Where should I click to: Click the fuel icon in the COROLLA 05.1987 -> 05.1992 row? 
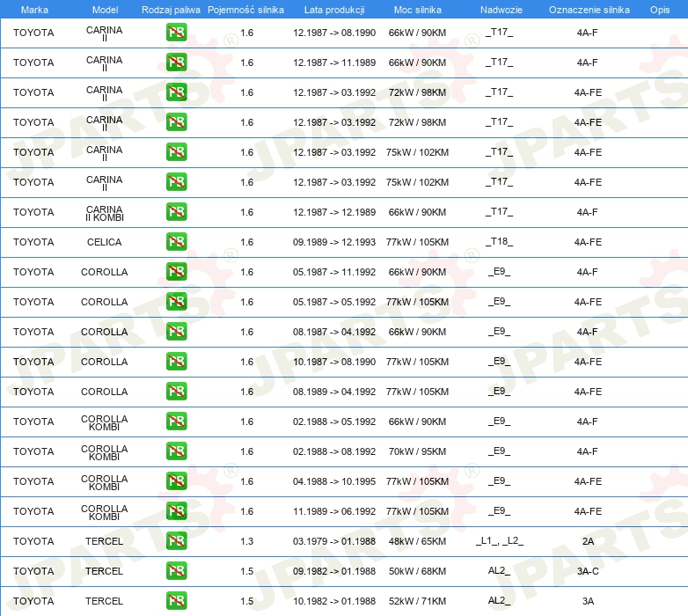(176, 302)
